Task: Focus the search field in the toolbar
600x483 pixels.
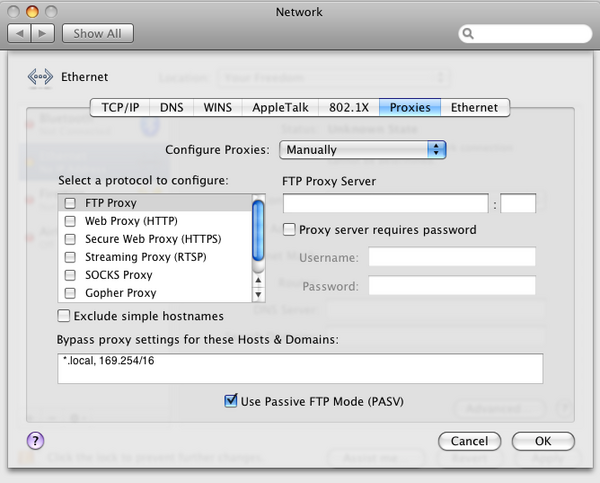Action: coord(525,34)
